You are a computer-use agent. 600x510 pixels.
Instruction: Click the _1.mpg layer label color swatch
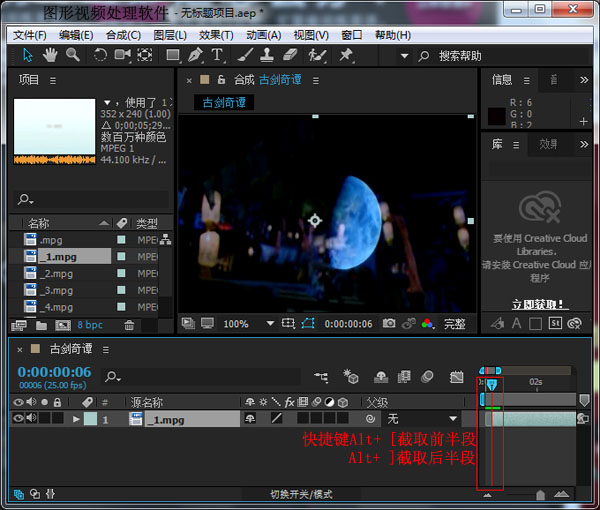point(91,419)
